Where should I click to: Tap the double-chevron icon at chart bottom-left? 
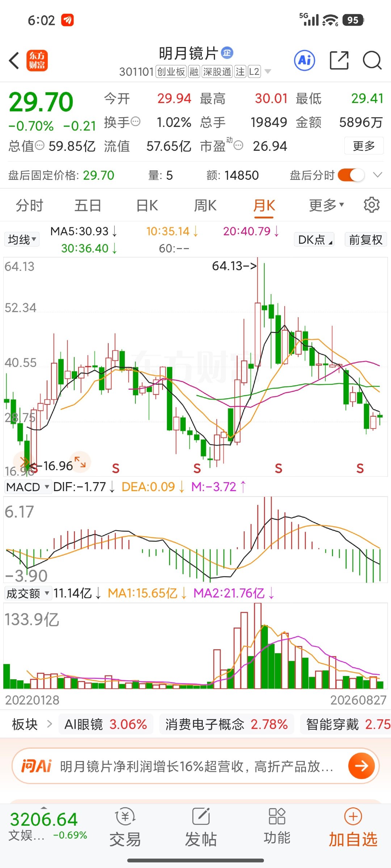pos(24,463)
